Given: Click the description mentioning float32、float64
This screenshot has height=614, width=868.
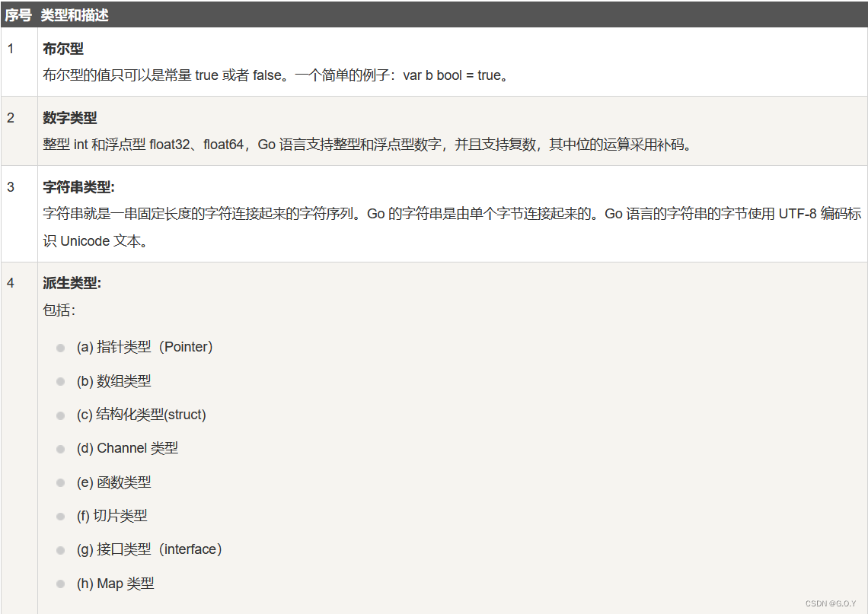Looking at the screenshot, I should tap(367, 145).
